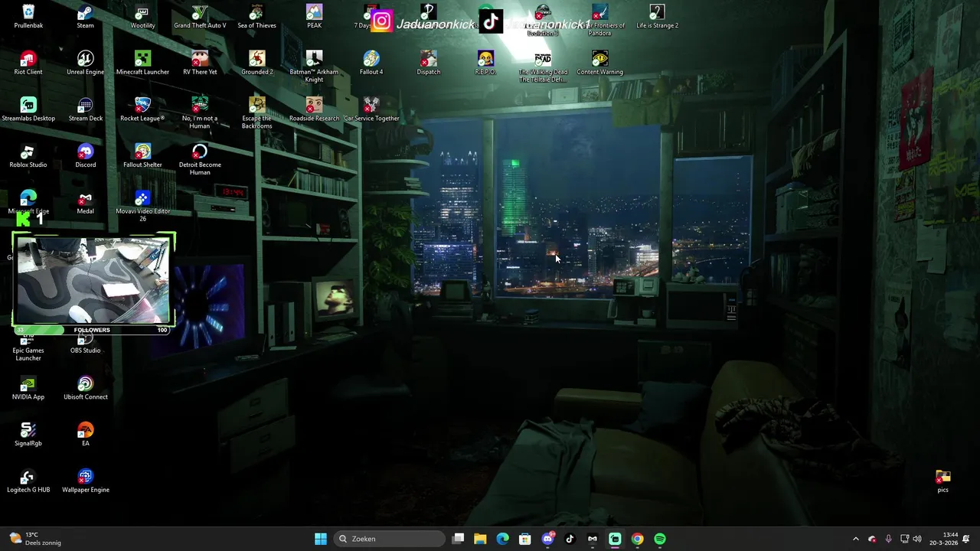The image size is (980, 551).
Task: Open Rocket League desktop icon
Action: 142,110
